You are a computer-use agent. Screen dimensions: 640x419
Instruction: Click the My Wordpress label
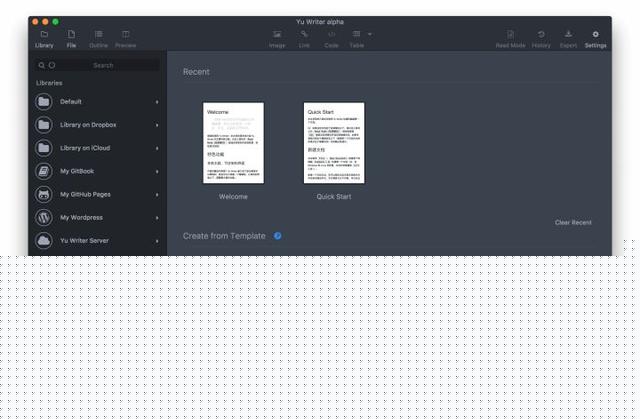81,217
